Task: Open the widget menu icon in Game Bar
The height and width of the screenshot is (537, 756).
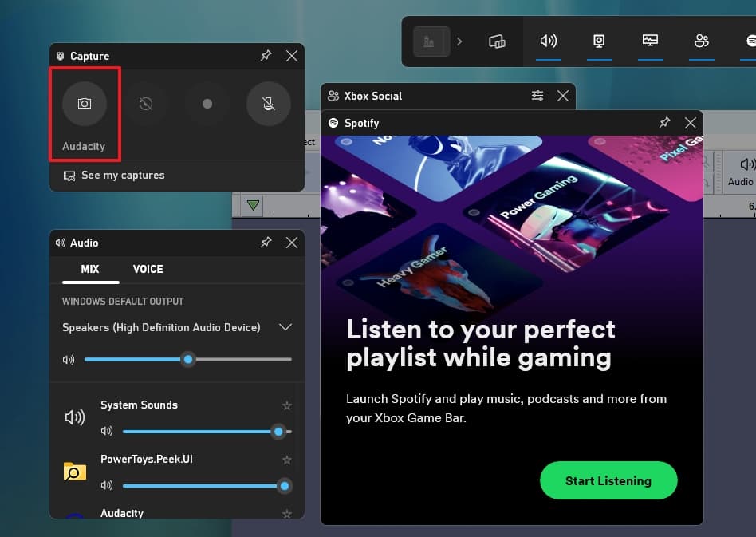Action: coord(497,41)
